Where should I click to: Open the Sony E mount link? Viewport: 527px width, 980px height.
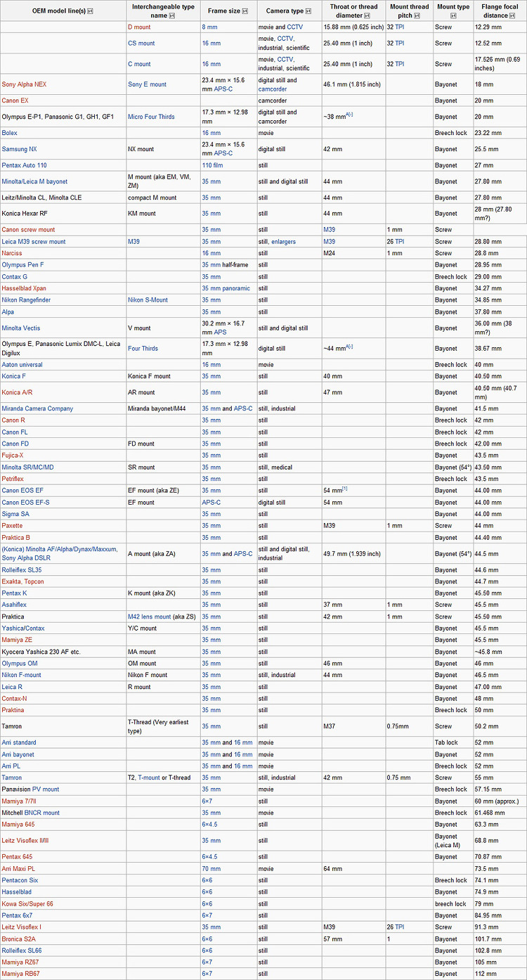147,84
